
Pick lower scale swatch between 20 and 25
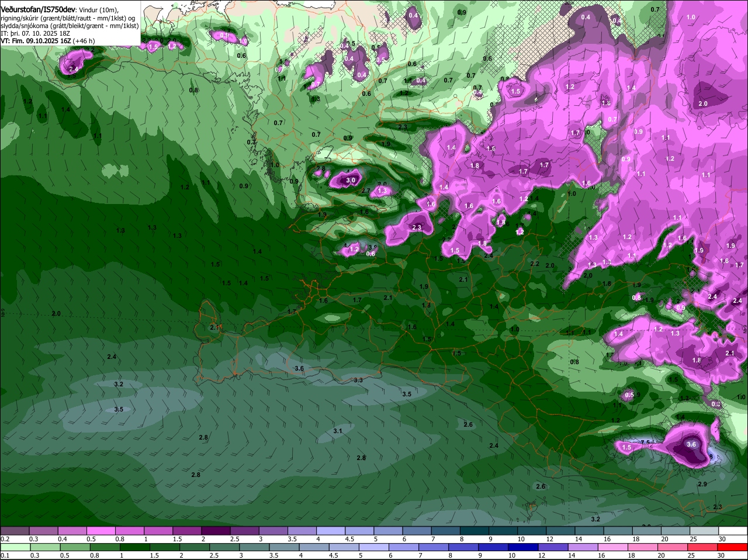[672, 547]
